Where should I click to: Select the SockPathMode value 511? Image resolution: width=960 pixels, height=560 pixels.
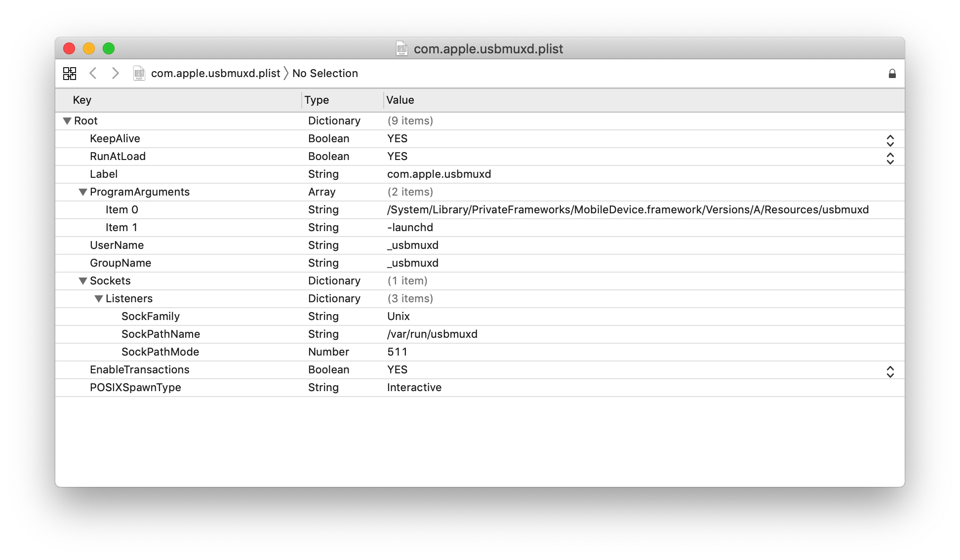tap(398, 352)
